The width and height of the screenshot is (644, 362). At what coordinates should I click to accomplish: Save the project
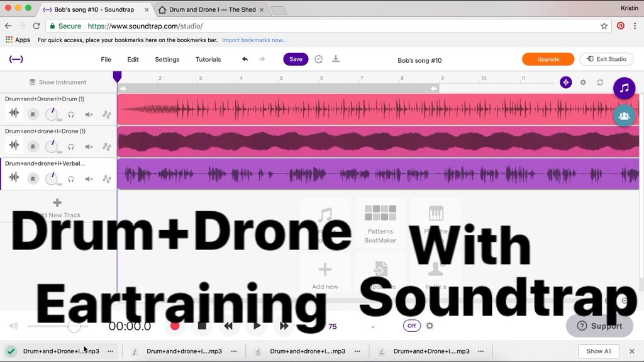coord(296,59)
